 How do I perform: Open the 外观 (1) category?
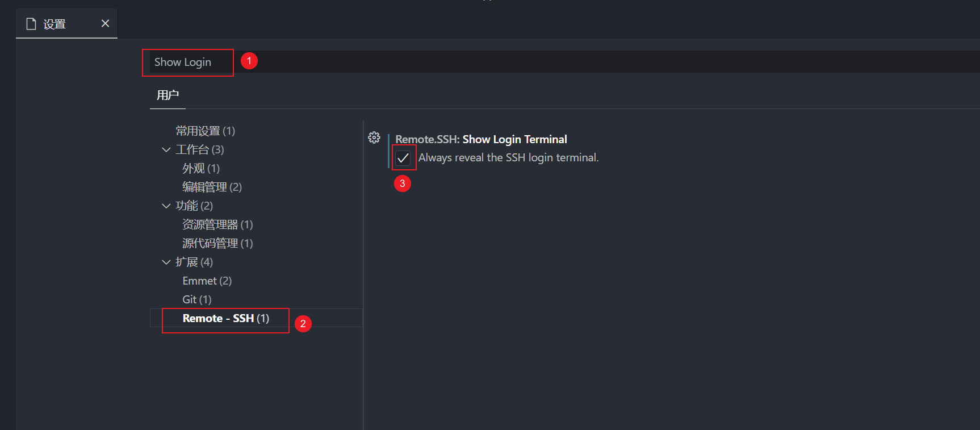point(200,169)
